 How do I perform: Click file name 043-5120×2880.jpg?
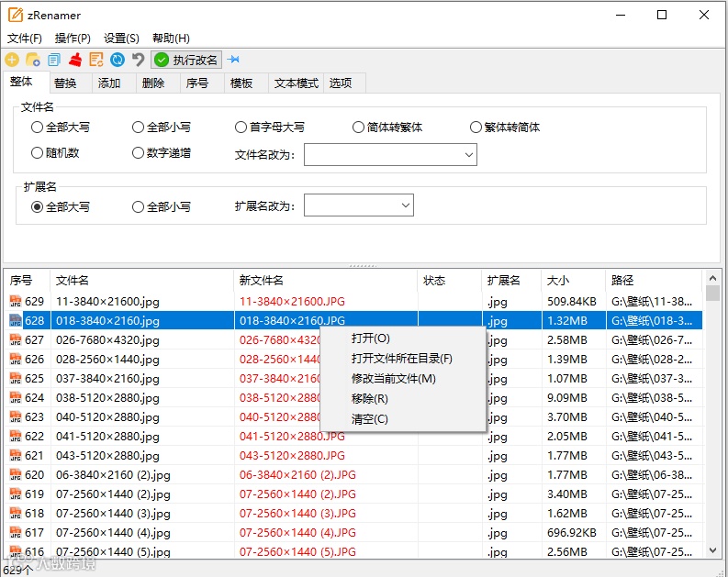point(107,456)
